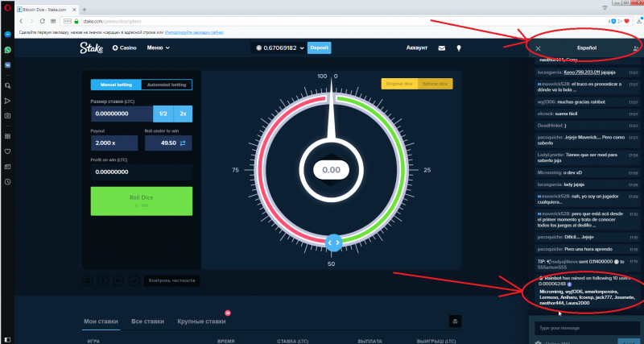Halve the bet with 1/2 button

click(x=163, y=114)
